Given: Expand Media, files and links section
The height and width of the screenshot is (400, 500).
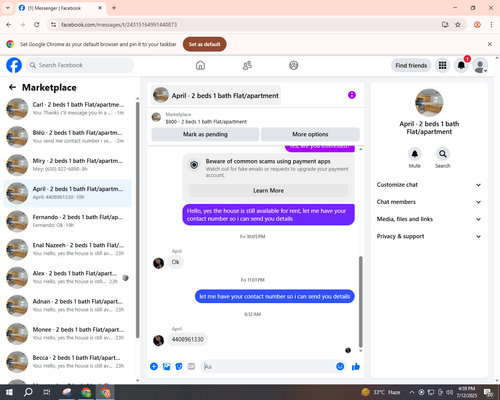Looking at the screenshot, I should click(x=429, y=219).
